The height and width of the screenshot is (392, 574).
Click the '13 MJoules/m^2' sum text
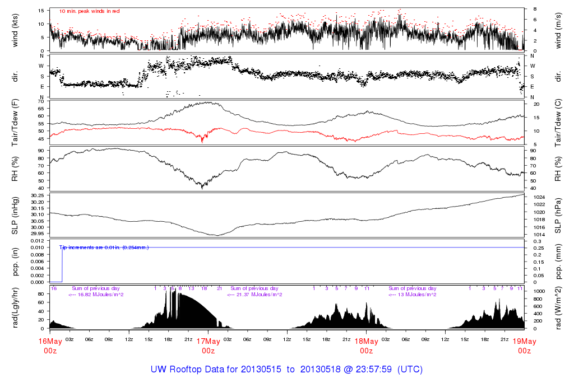pos(416,295)
